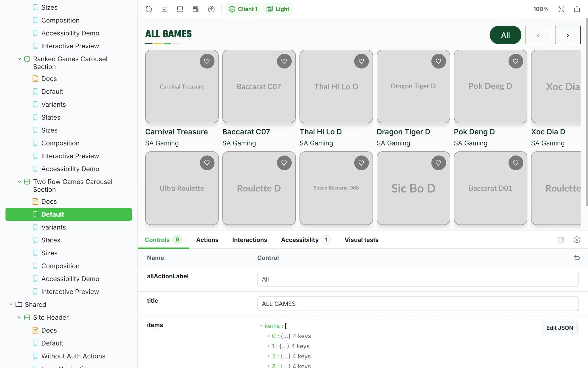This screenshot has width=588, height=368.
Task: Click the All button in carousel header
Action: click(505, 35)
